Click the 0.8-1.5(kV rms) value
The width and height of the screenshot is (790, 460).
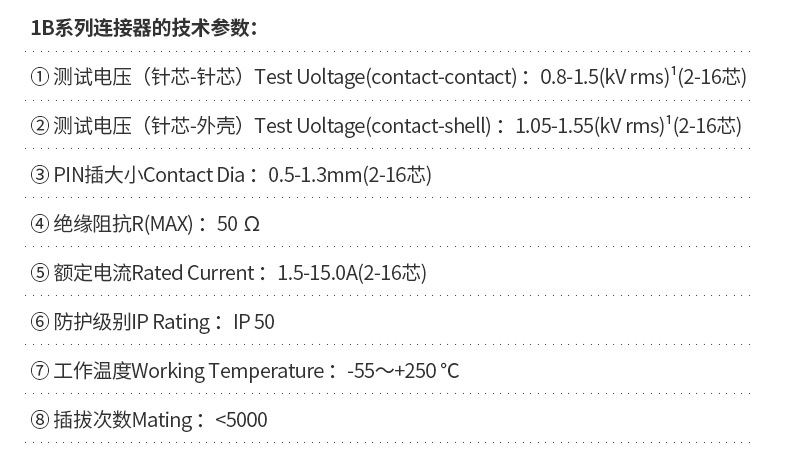tap(605, 77)
